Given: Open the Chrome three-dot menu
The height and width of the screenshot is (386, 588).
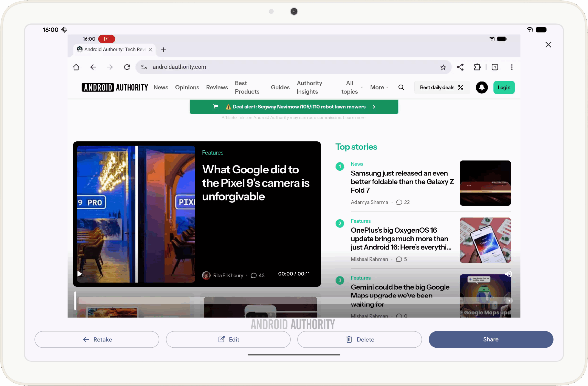Looking at the screenshot, I should 512,67.
